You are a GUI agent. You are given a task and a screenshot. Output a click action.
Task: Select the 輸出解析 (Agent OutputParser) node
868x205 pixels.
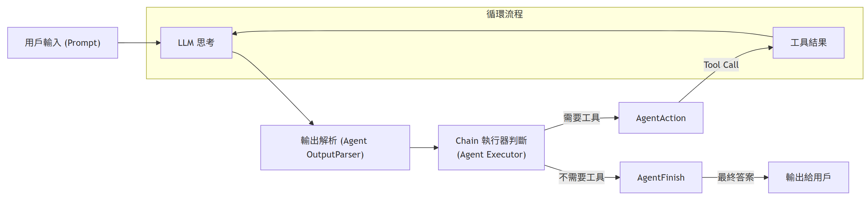[335, 147]
